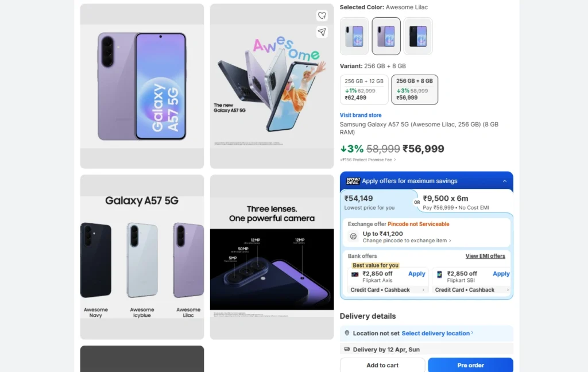Apply the Flipkart SBI bank offer

500,274
